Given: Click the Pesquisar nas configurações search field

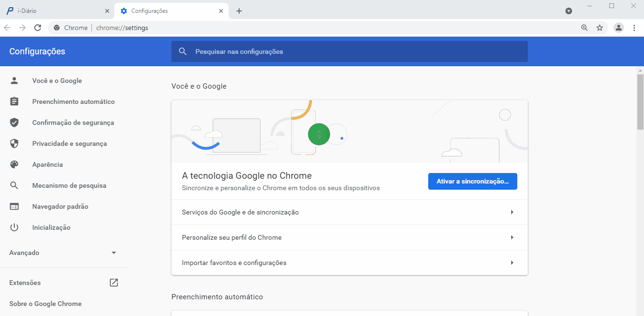Looking at the screenshot, I should point(350,51).
